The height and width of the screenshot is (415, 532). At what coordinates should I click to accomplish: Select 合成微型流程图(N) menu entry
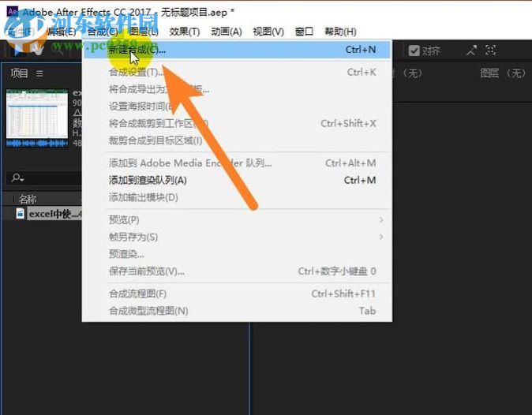click(237, 311)
